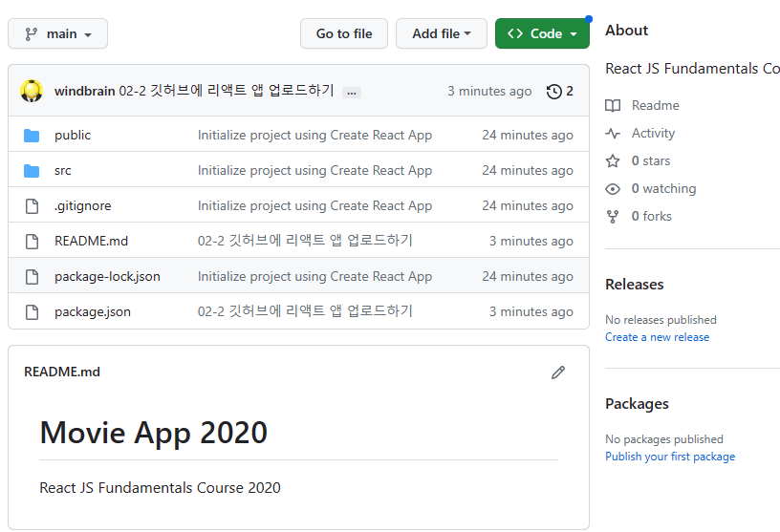Click the windbrain user avatar
780x532 pixels.
click(x=32, y=91)
